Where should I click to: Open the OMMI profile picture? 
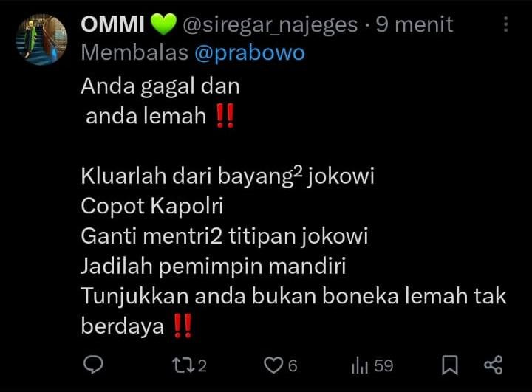(x=41, y=39)
